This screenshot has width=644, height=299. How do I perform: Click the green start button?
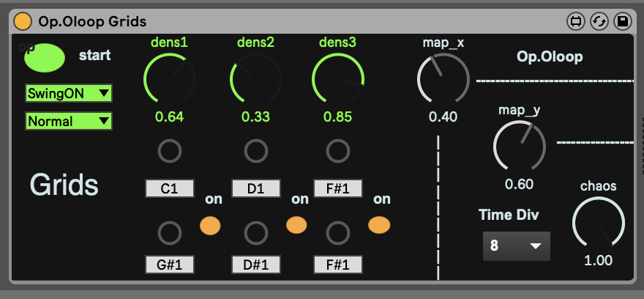coord(44,58)
